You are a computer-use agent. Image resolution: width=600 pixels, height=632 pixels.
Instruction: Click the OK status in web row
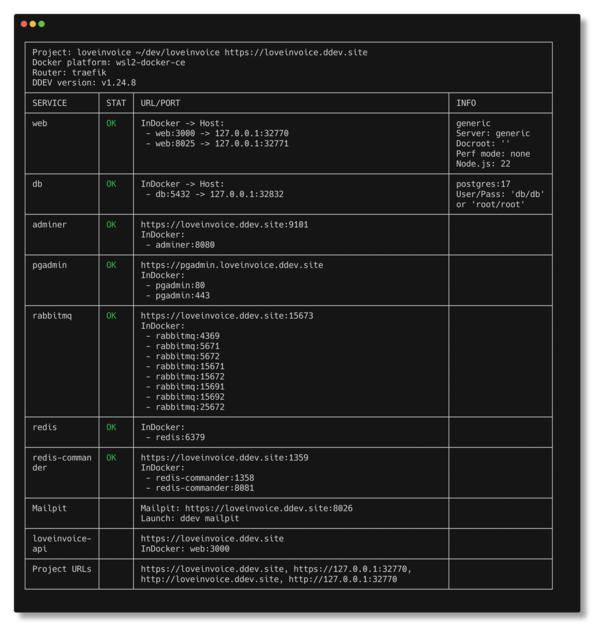[111, 123]
